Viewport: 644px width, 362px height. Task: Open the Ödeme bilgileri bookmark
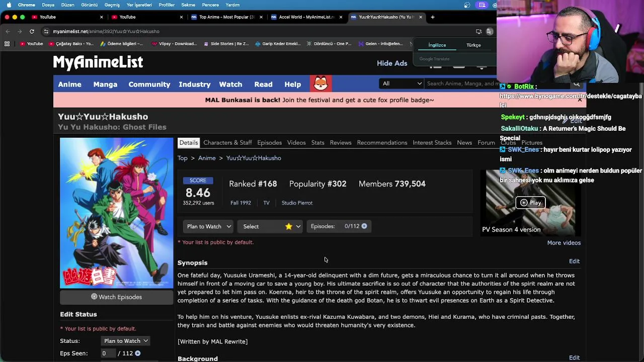(x=122, y=44)
